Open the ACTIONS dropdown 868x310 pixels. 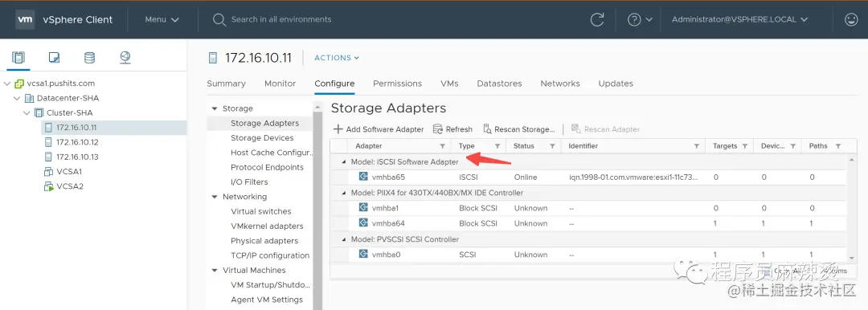point(337,58)
